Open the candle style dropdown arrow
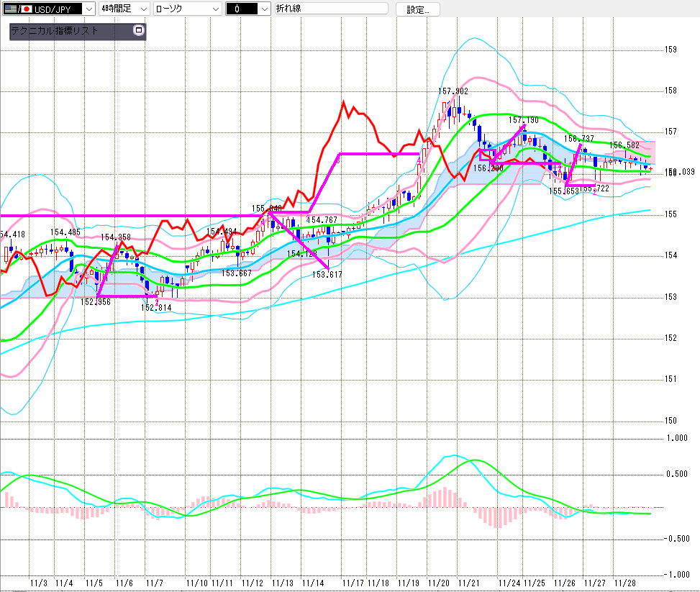This screenshot has height=592, width=700. point(264,9)
